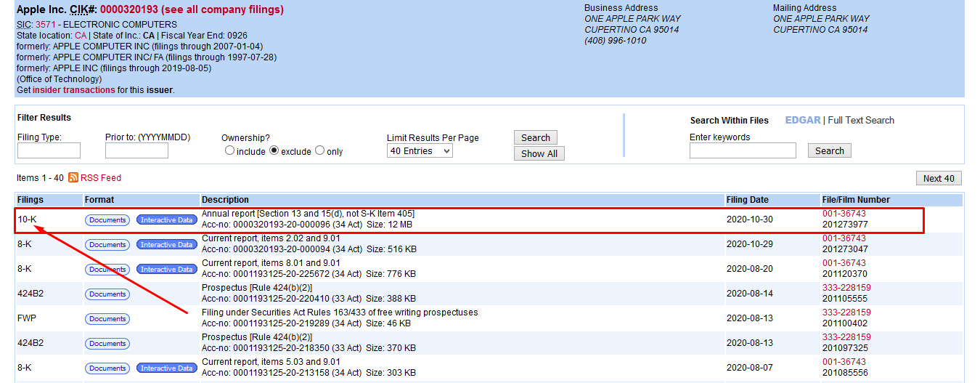Click the RSS Feed icon
The width and height of the screenshot is (980, 383).
[73, 178]
